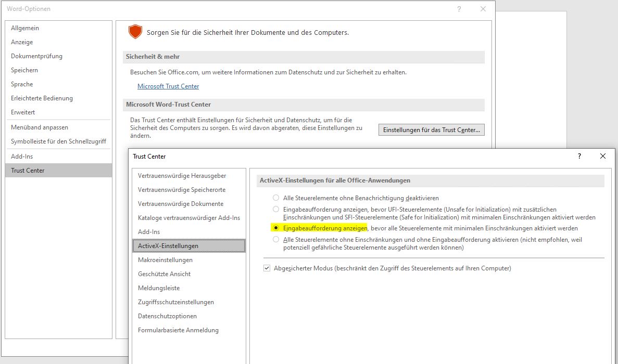Show the Meldungsleiste settings
The image size is (618, 364).
[x=159, y=288]
